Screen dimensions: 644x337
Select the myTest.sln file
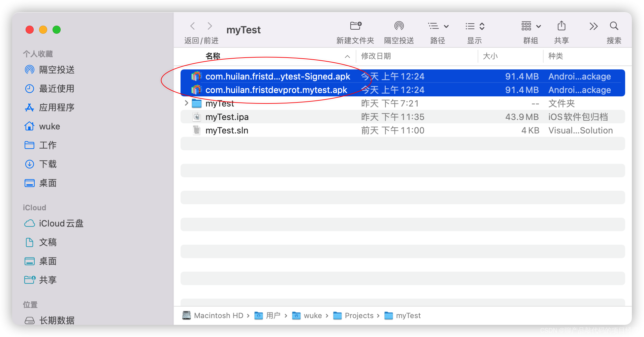(402, 130)
